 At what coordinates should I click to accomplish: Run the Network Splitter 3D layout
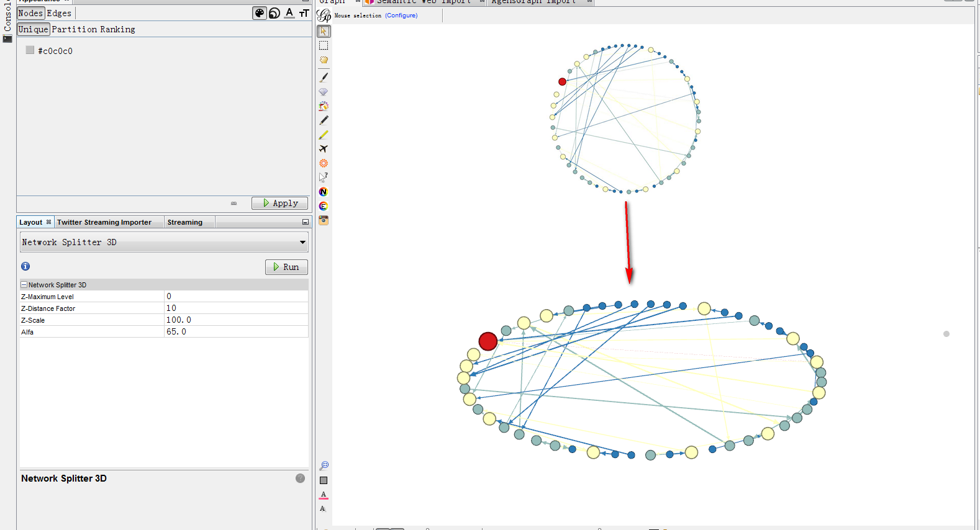[x=286, y=267]
